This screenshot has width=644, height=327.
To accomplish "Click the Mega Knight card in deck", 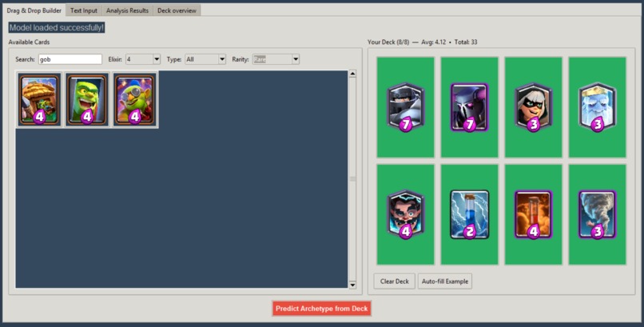I will (x=405, y=107).
